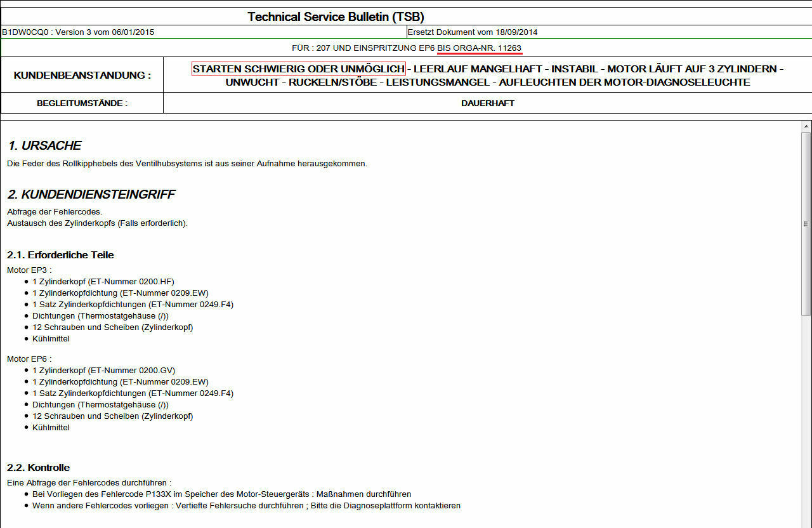Click the cylinder head part number 0200.GV item
This screenshot has height=528, width=812.
click(103, 371)
